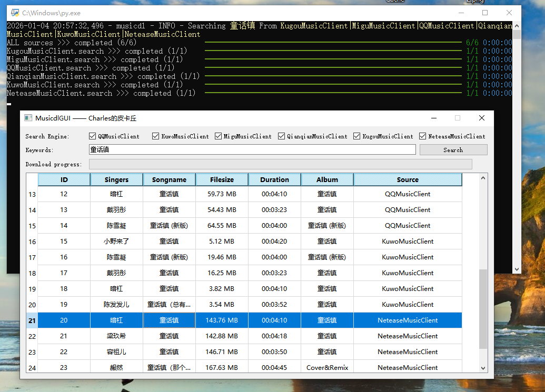This screenshot has width=545, height=392.
Task: Click the MusicdlGUI window title icon
Action: tap(28, 118)
